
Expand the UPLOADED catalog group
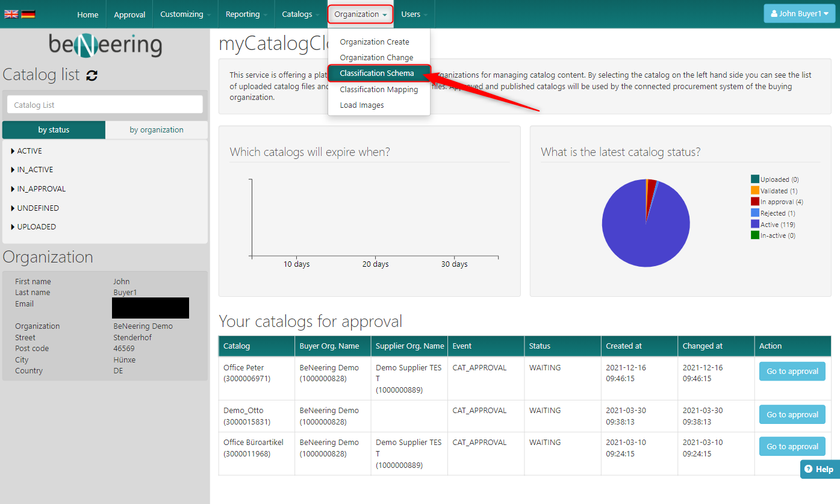pyautogui.click(x=36, y=227)
